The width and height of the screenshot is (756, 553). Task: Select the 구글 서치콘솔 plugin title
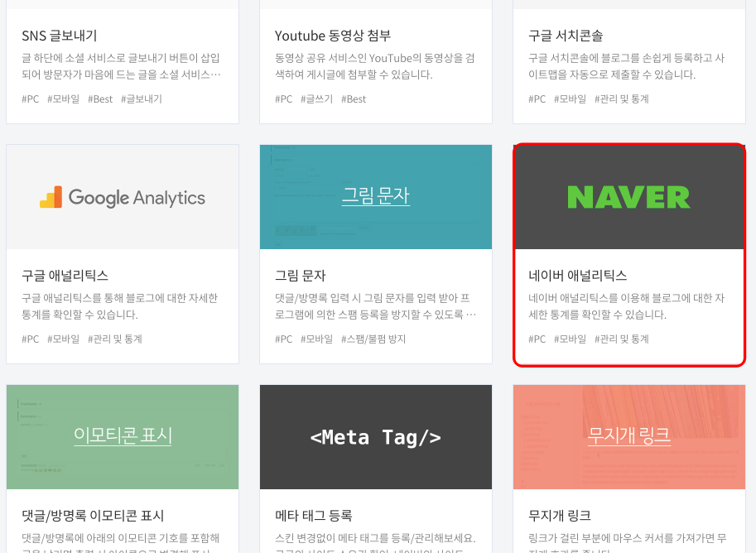(x=564, y=36)
